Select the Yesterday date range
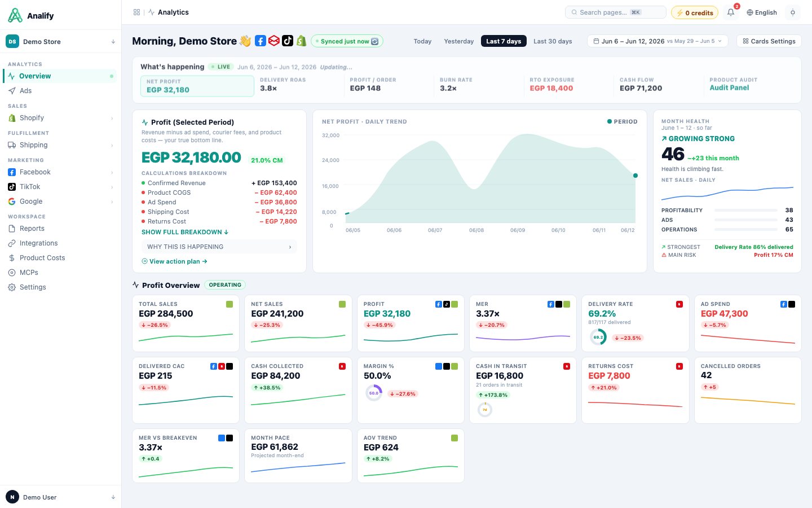This screenshot has height=508, width=812. click(459, 41)
